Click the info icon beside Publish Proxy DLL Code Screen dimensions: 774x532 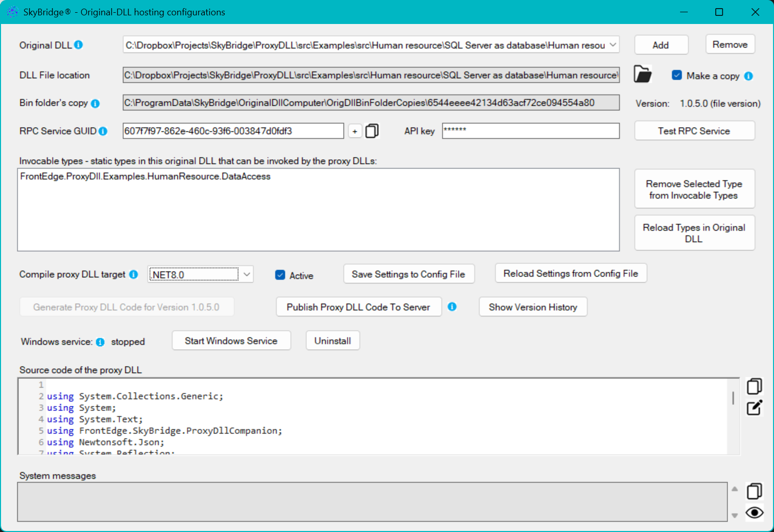pos(452,307)
